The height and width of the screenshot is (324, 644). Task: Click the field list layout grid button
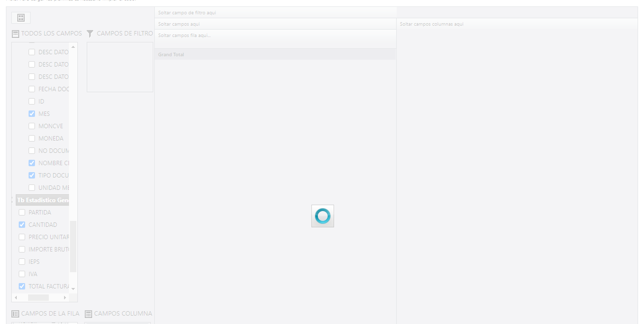pos(21,18)
